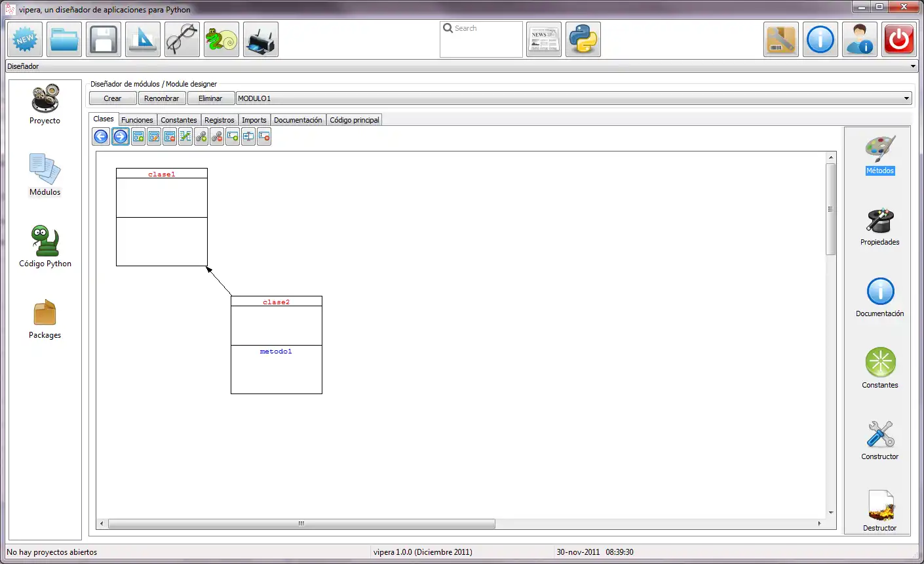Expand the Diseñador panel arrow
This screenshot has height=564, width=924.
point(913,66)
